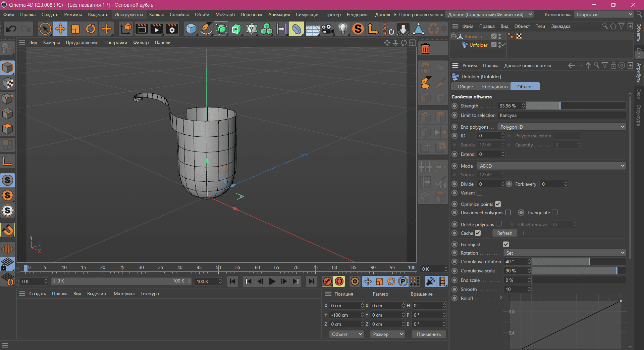The image size is (644, 350).
Task: Go to end of animation button
Action: point(311,281)
